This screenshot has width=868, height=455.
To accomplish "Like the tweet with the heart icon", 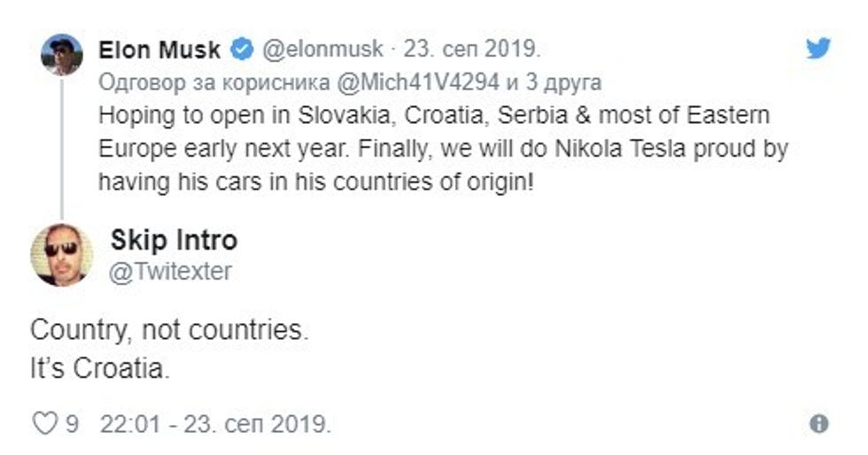I will 43,424.
